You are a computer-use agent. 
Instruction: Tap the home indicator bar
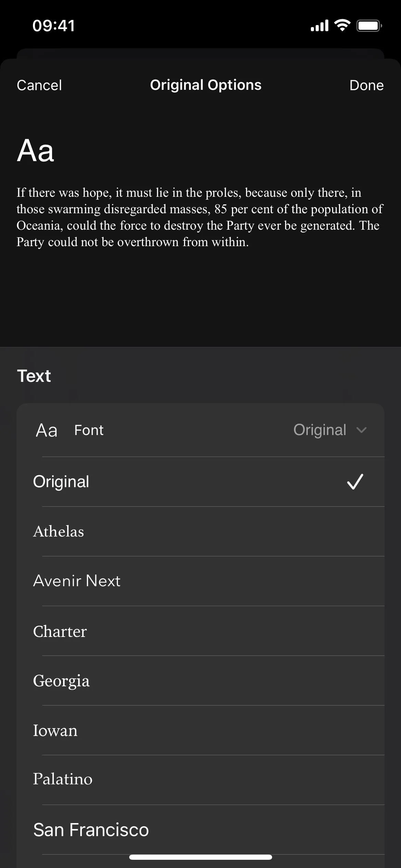[x=200, y=857]
